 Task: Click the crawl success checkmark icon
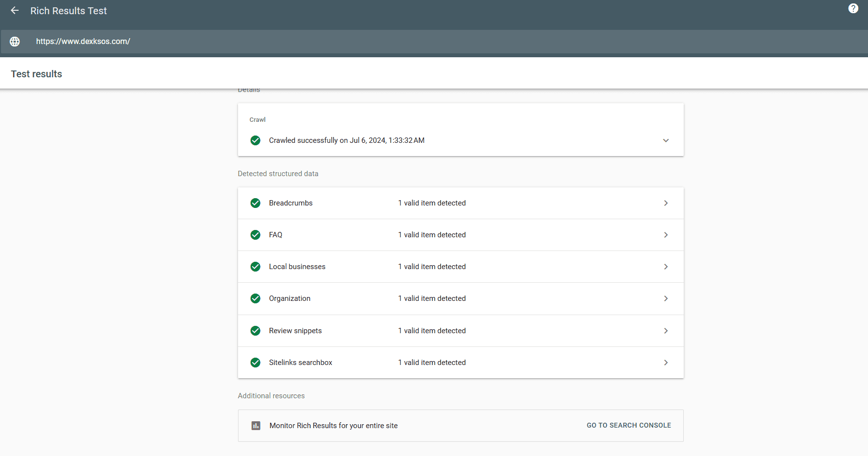click(x=255, y=140)
